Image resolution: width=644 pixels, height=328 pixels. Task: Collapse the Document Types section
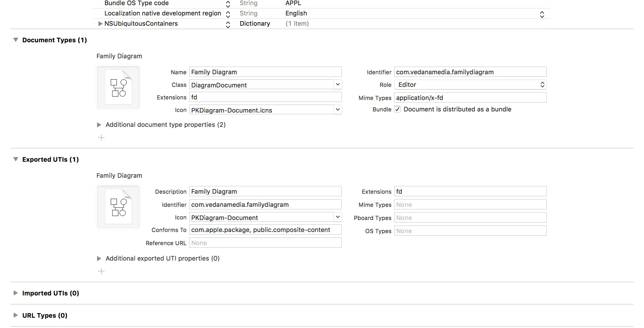[x=16, y=40]
